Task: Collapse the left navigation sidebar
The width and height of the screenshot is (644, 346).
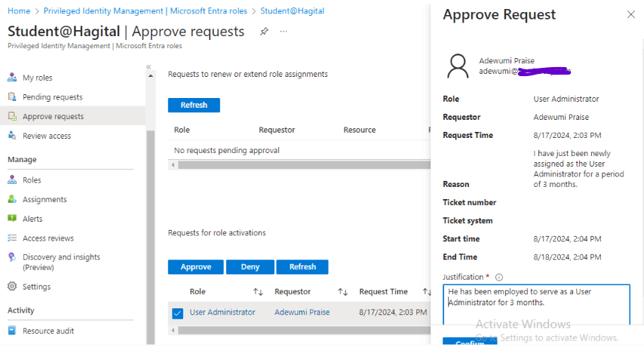Action: coord(149,67)
